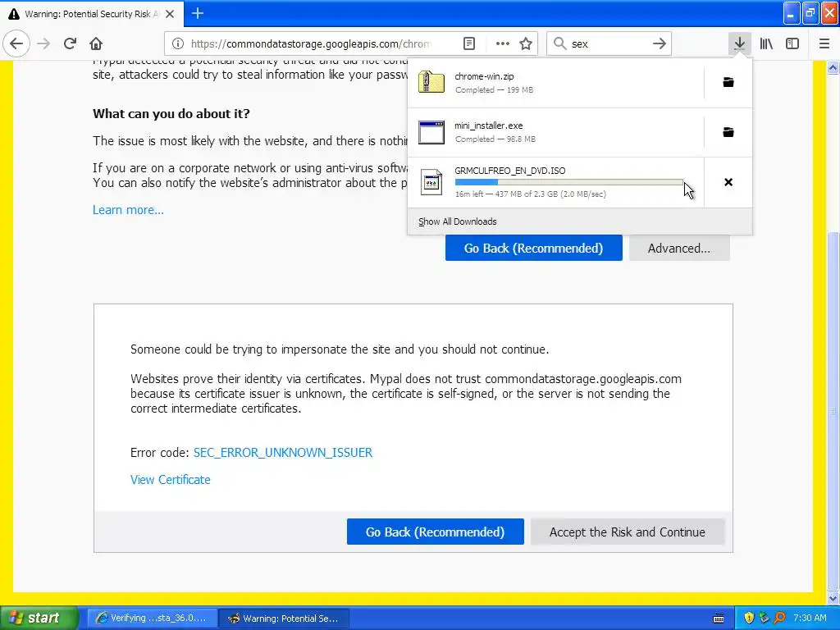Screen dimensions: 840x630
Task: Open folder containing chrome-win.zip
Action: click(x=728, y=82)
